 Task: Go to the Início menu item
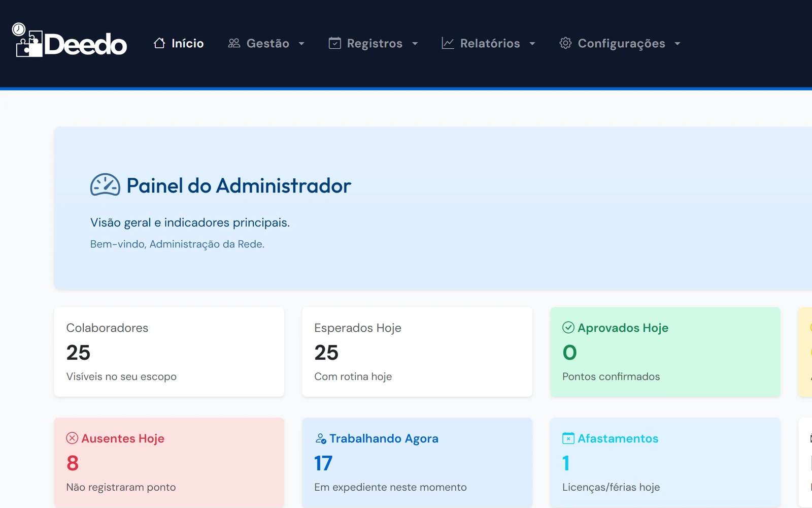pos(179,43)
